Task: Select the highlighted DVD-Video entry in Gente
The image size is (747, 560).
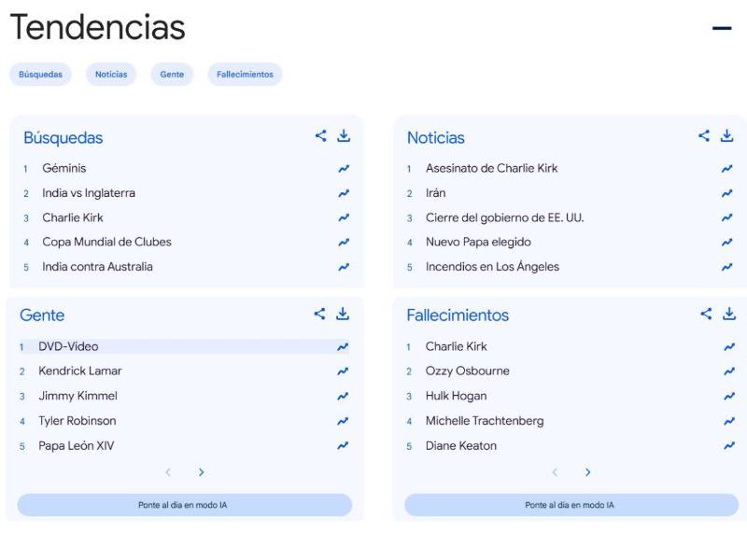Action: [75, 346]
